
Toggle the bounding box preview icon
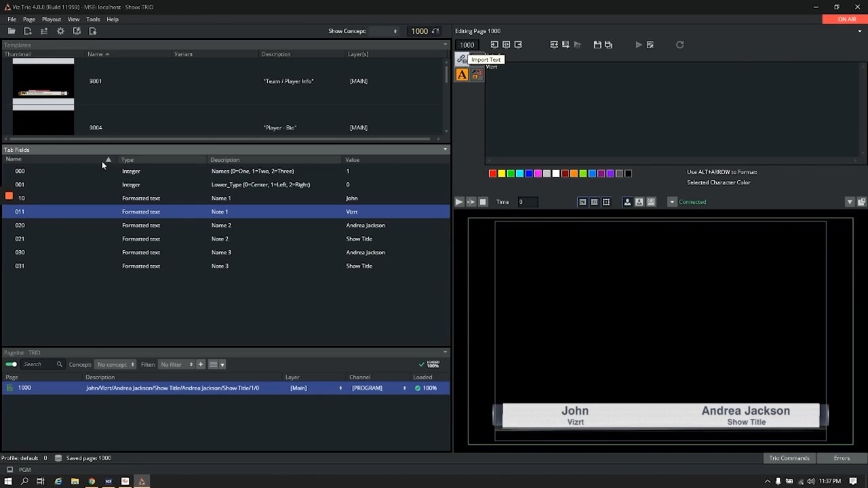click(606, 202)
